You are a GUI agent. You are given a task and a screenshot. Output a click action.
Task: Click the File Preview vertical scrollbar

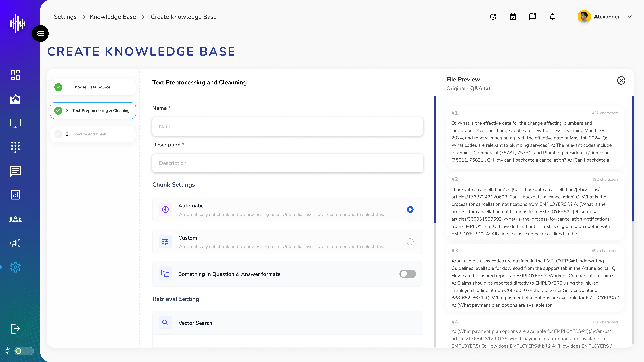(633, 159)
